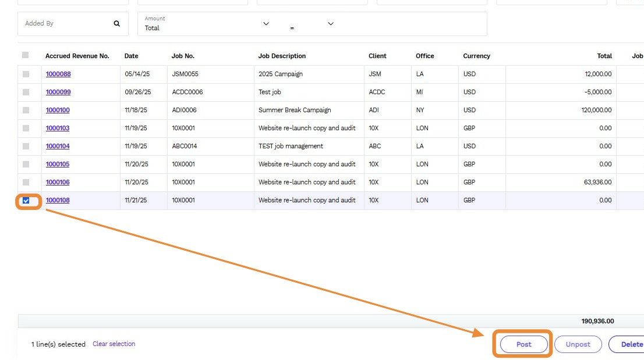Viewport: 644px width, 360px height.
Task: Open accrued revenue 1000100
Action: tap(58, 111)
